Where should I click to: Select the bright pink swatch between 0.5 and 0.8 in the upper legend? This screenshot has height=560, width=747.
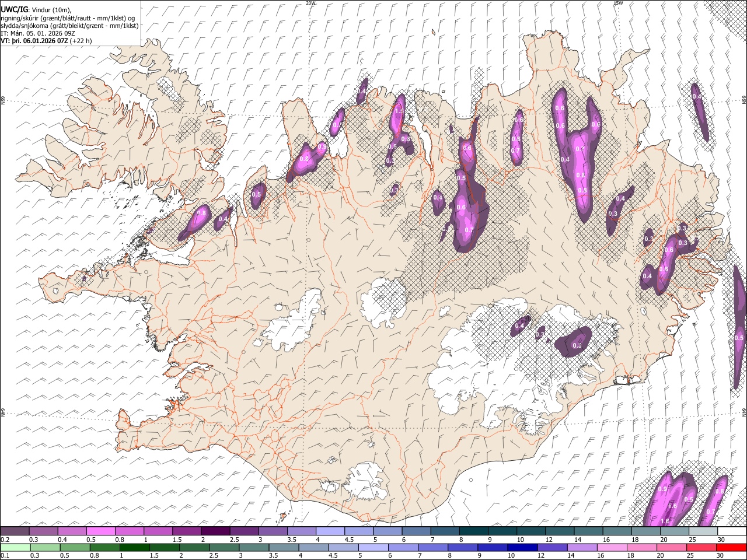pos(101,531)
